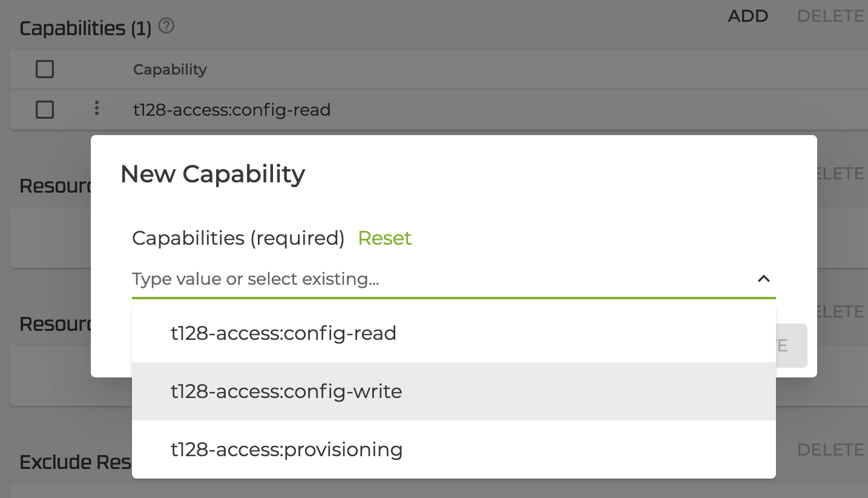Toggle the select-all checkbox in the table header
Viewport: 868px width, 498px height.
coord(45,70)
